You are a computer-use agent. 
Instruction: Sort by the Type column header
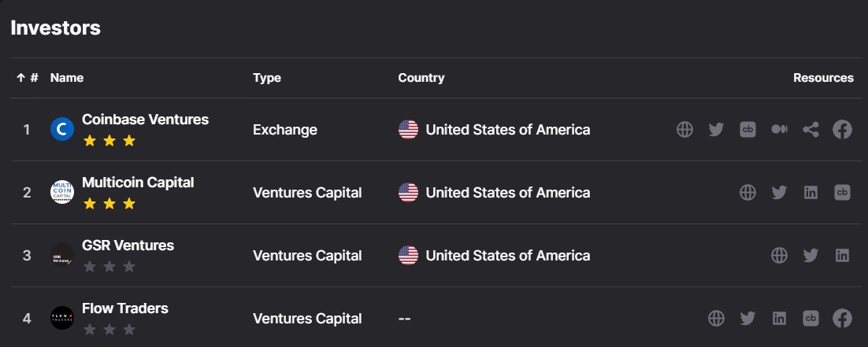267,78
